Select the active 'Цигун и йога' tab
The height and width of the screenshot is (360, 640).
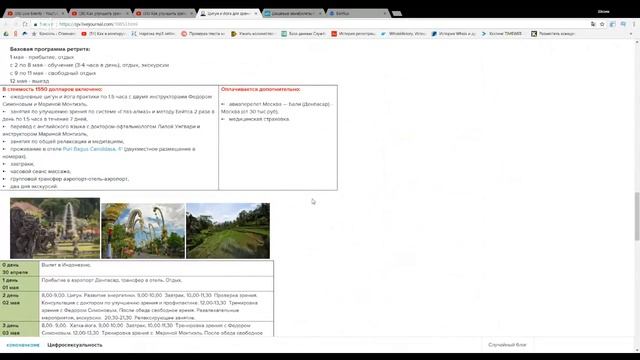tap(229, 13)
